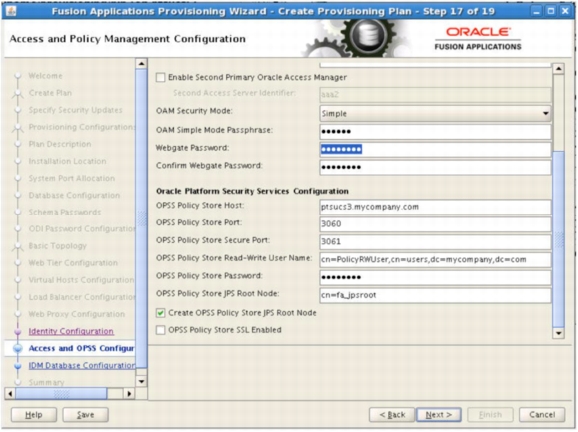Select Access and OPSS Configuration step

[81, 348]
